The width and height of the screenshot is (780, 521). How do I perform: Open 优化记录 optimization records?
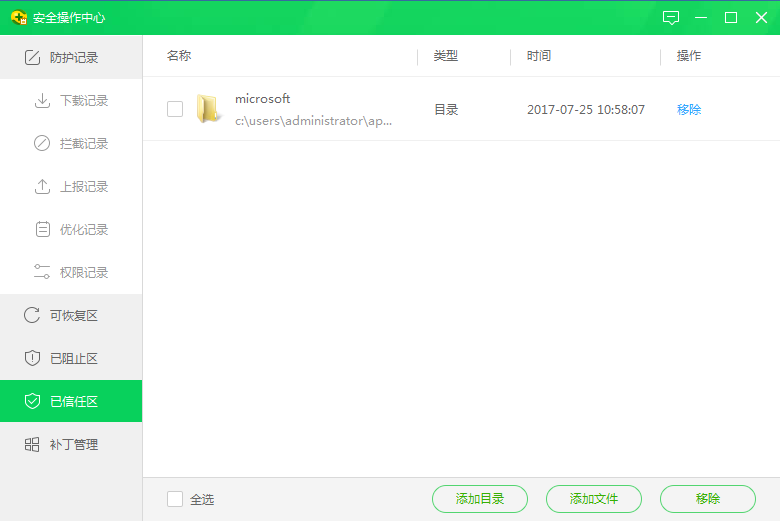71,229
